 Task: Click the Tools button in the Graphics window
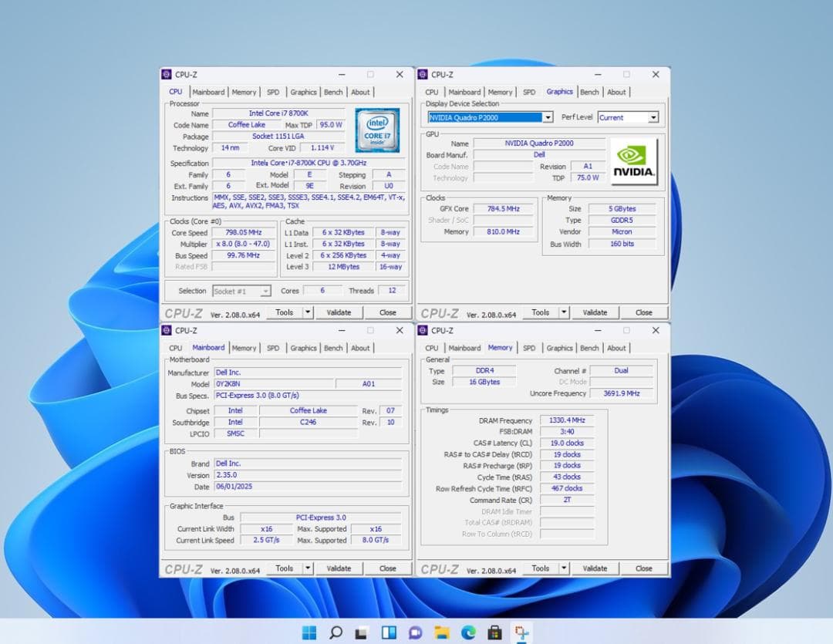(540, 312)
